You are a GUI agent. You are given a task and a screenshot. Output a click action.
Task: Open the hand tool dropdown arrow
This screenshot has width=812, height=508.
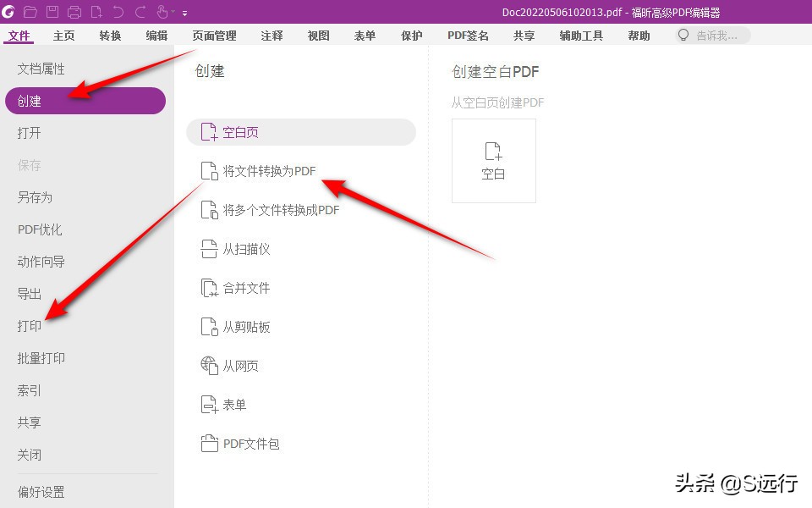coord(172,11)
